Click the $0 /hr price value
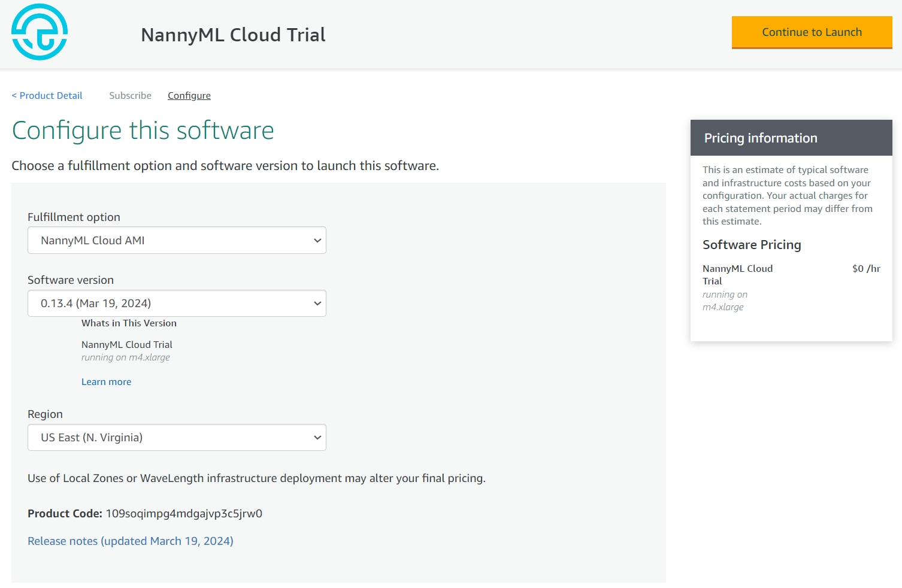The height and width of the screenshot is (588, 902). coord(865,269)
